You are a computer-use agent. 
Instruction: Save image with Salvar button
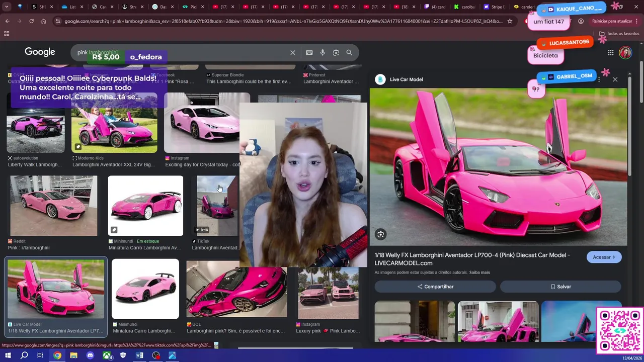[x=560, y=287]
